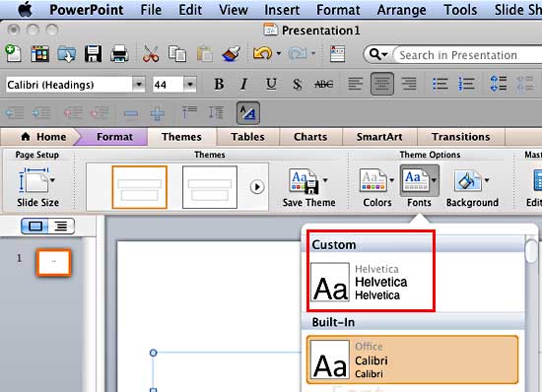This screenshot has width=542, height=392.
Task: Open search options magnifier dropdown
Action: pos(378,54)
